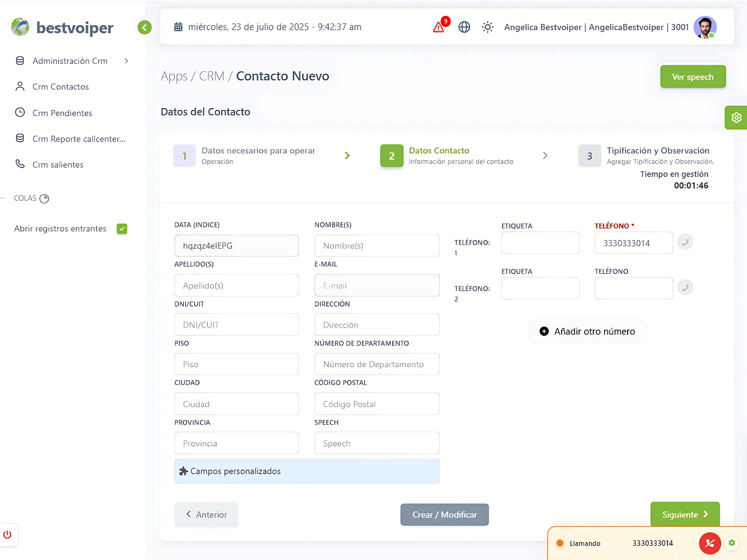Go to step 1 Datos necesarios para operar
This screenshot has width=747, height=560.
coord(245,155)
